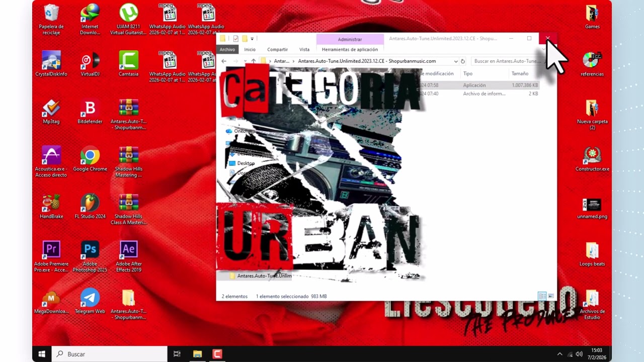Open the Herramientas de aplicación tab
The height and width of the screenshot is (362, 644).
[350, 49]
